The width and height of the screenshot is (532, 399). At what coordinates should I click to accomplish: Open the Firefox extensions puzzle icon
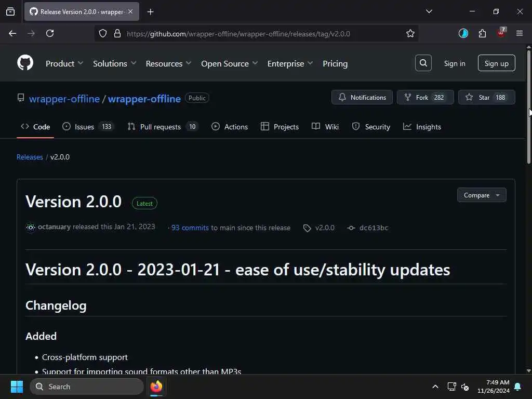coord(482,33)
